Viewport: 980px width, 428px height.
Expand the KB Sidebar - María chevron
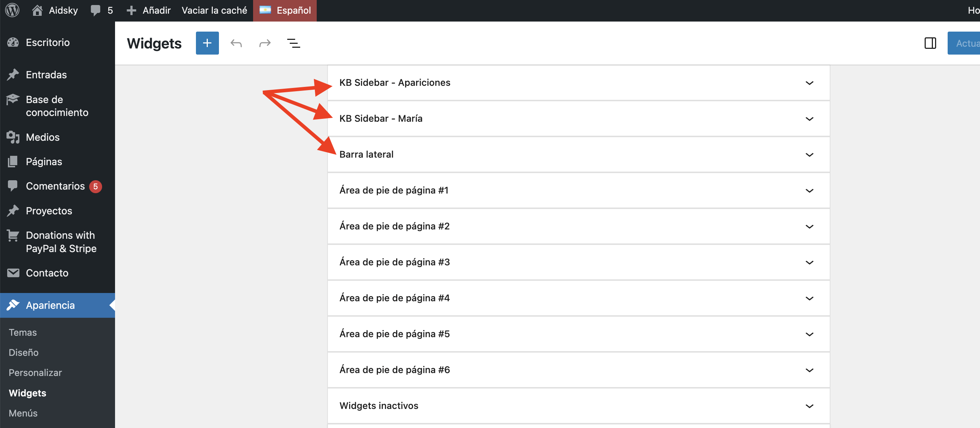pos(809,118)
